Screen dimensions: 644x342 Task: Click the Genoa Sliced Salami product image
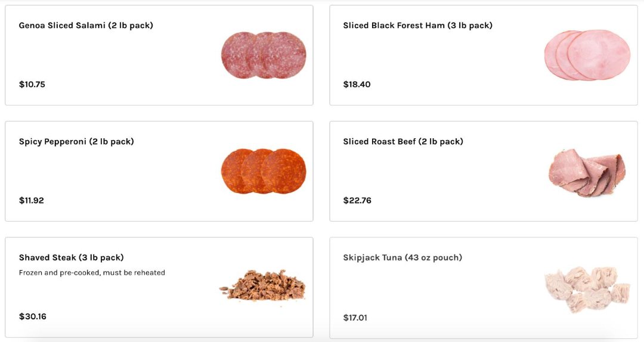point(264,55)
